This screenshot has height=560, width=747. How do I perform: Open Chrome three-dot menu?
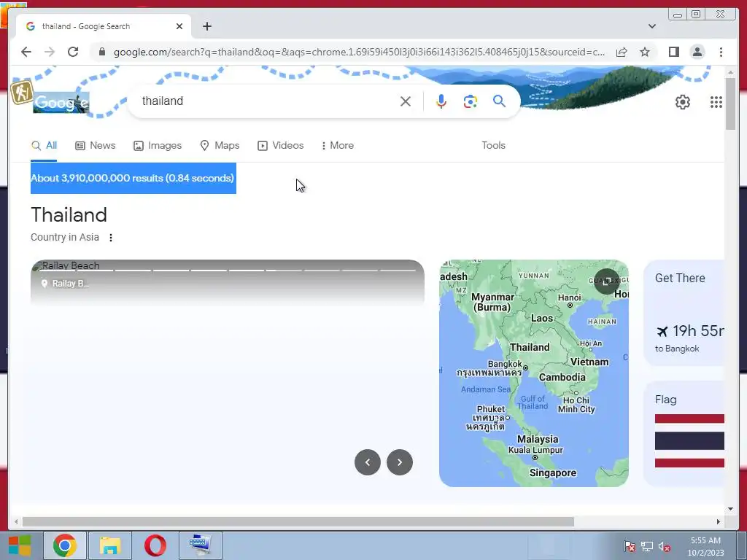(721, 52)
